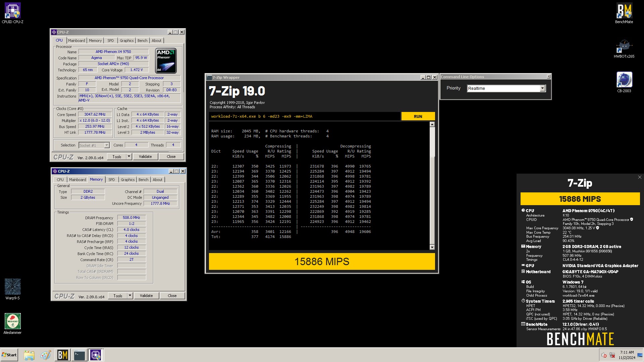Open the Aleslammer desktop shortcut
The width and height of the screenshot is (644, 362).
12,323
